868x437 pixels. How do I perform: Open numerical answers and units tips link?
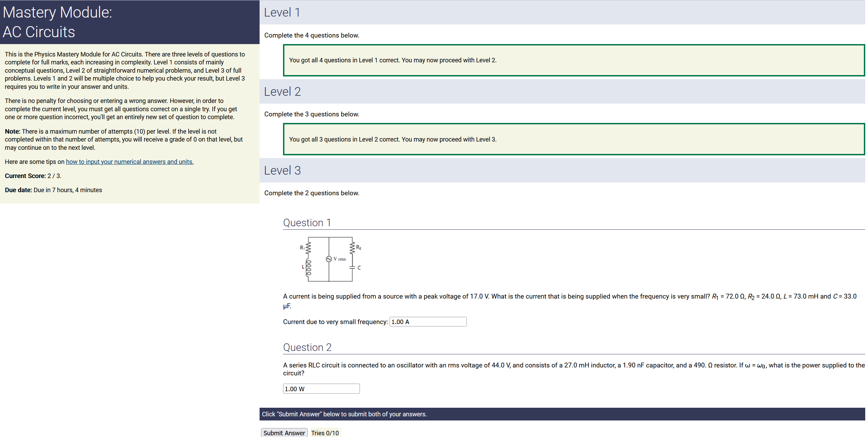130,162
